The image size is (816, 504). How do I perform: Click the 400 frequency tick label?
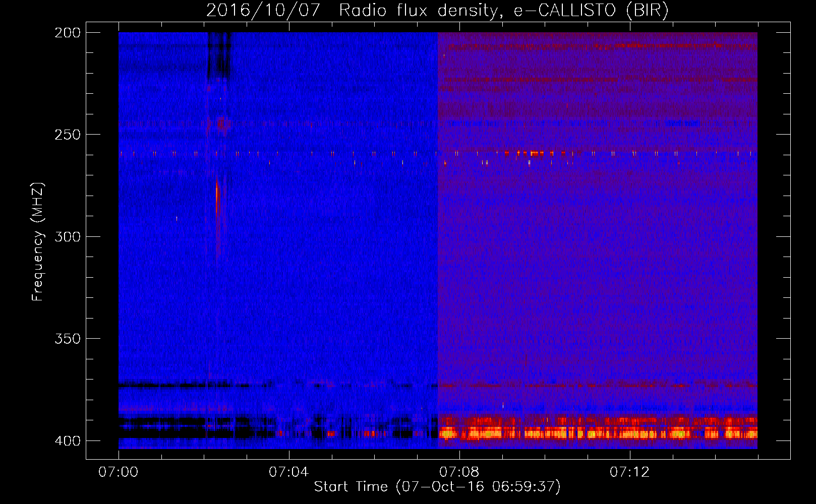pos(68,440)
